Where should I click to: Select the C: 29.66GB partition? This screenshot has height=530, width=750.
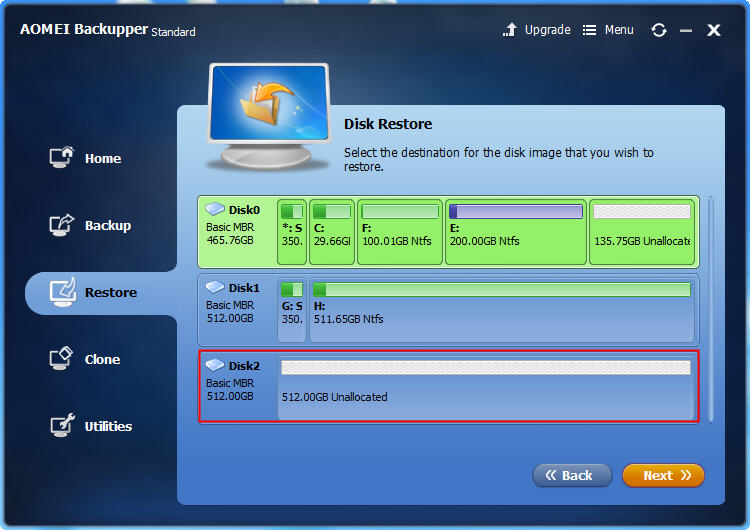point(332,232)
